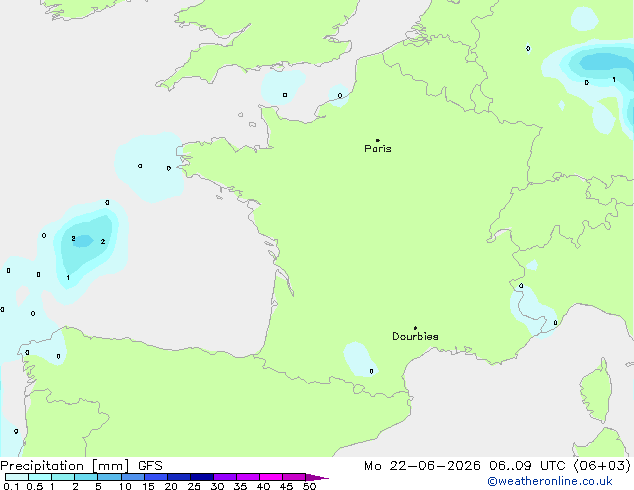The image size is (634, 490).
Task: Pick the 2–5 mm legend color swatch
Action: [86, 477]
